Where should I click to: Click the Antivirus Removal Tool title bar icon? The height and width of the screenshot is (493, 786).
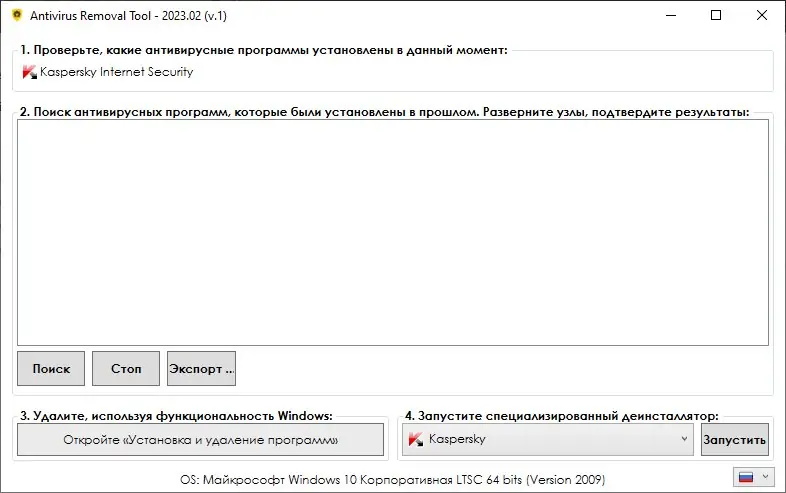17,15
